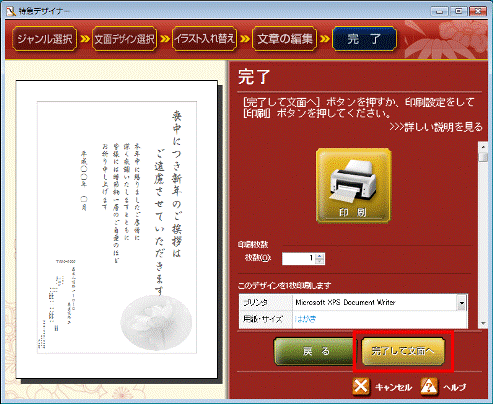Click the settings panel scroll down arrow
Screen dimensions: 493x404
click(483, 323)
